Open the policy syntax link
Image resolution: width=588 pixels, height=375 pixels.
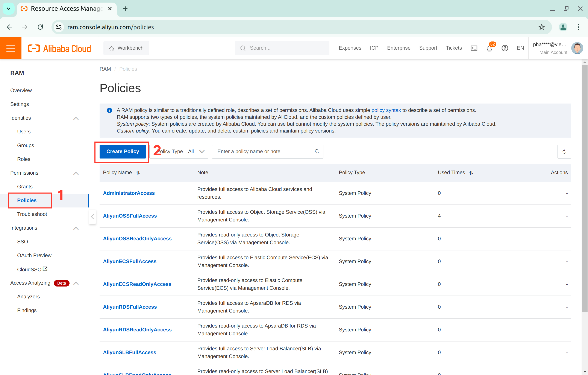(386, 110)
